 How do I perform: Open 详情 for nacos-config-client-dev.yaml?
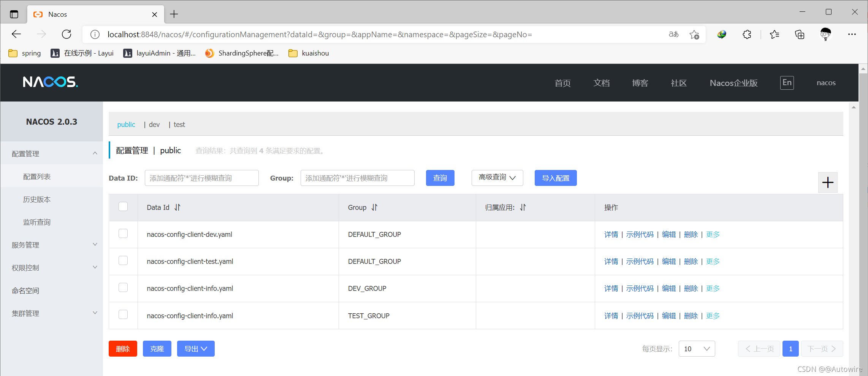611,235
